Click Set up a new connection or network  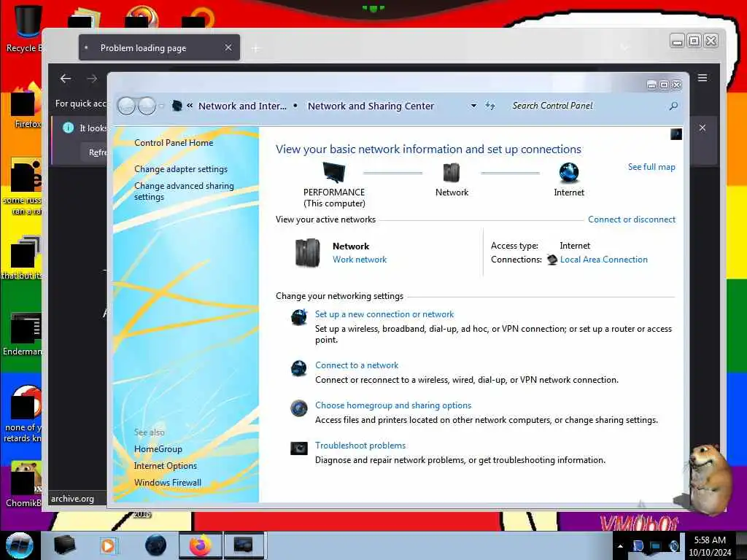click(x=384, y=314)
